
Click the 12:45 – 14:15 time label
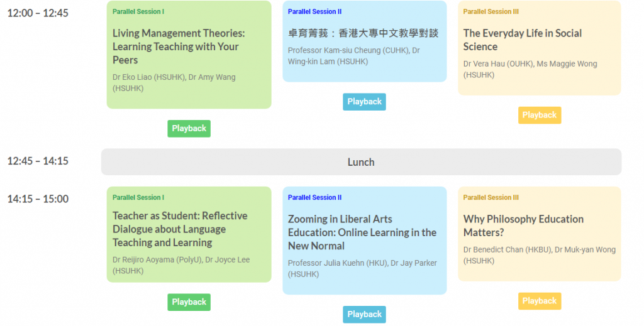[38, 161]
